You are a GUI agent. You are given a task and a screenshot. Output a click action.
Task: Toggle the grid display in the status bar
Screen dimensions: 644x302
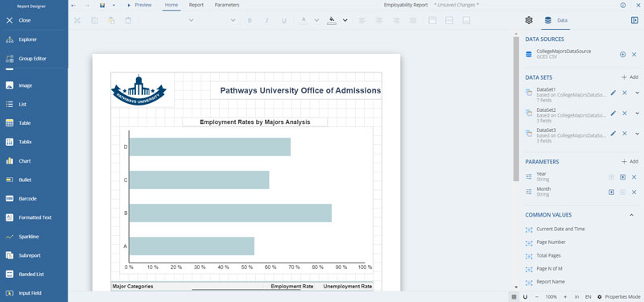514,296
